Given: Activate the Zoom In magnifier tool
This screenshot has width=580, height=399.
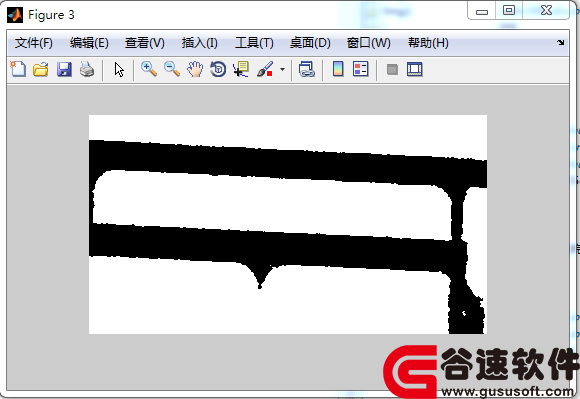Looking at the screenshot, I should (149, 69).
